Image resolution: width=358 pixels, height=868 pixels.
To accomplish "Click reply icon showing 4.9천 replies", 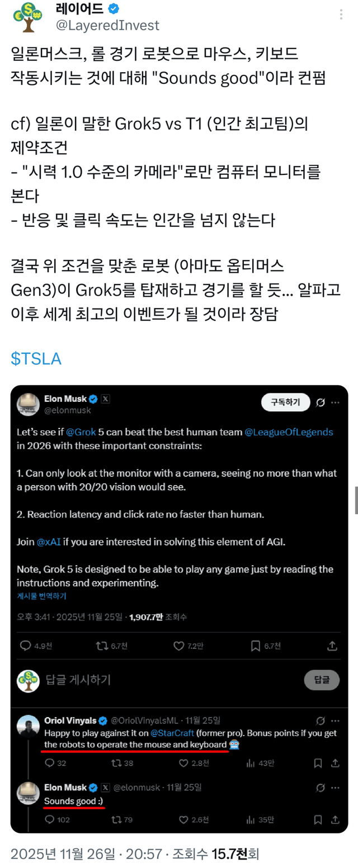I will point(26,646).
